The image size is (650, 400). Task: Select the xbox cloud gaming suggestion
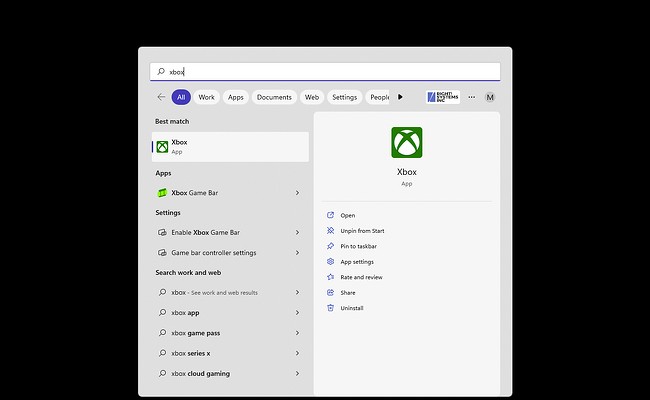coord(230,374)
